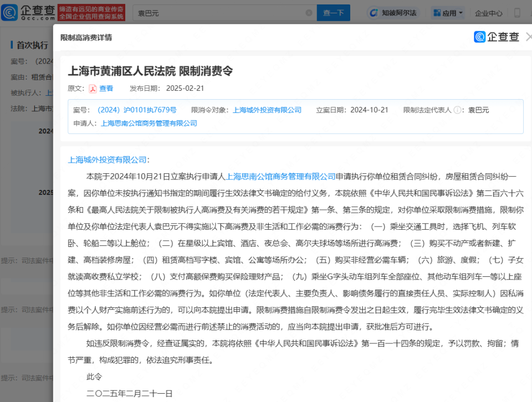The image size is (532, 402).
Task: Open applicant 上海思南公馆商务管理有限公司 link in info box
Action: pos(149,123)
